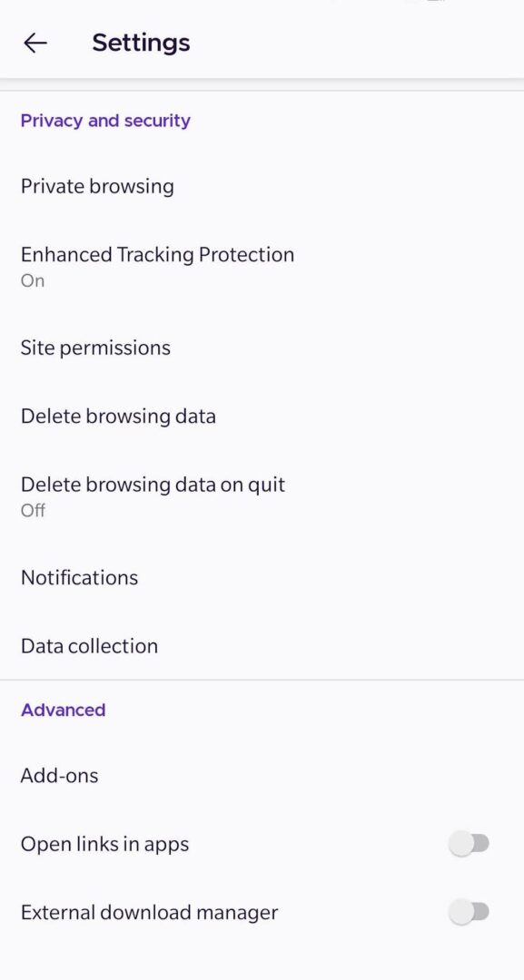The height and width of the screenshot is (980, 524).
Task: Click the Settings title text
Action: 141,42
